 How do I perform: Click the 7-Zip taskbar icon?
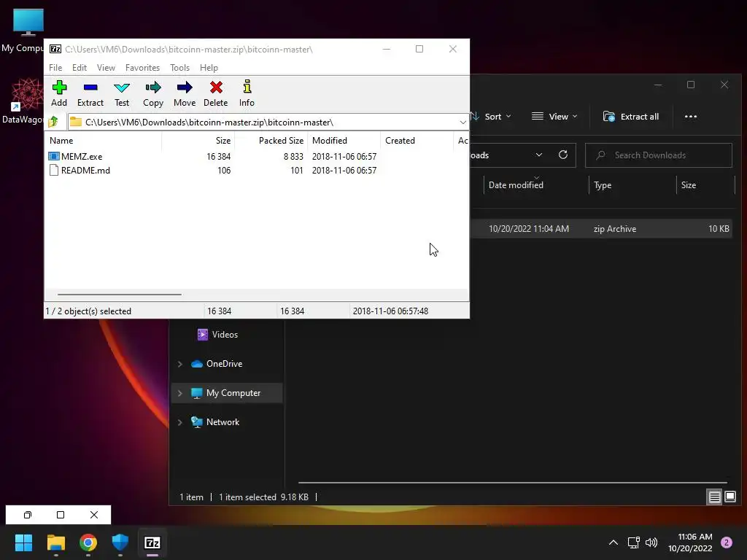152,542
